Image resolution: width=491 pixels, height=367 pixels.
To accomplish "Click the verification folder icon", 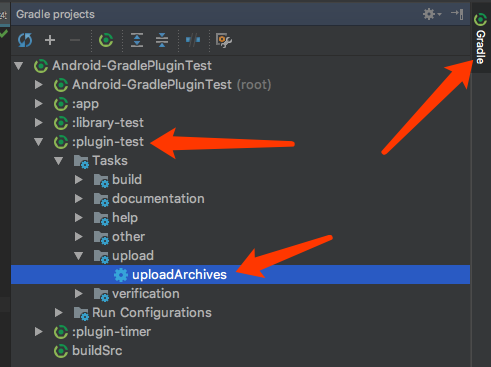I will 101,294.
